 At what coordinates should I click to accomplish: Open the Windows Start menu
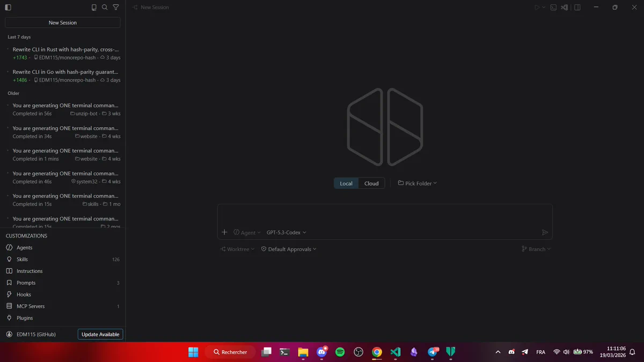[x=193, y=352]
